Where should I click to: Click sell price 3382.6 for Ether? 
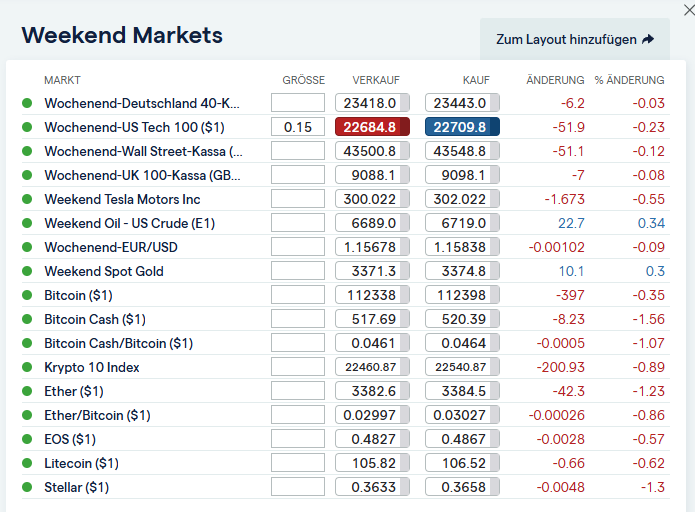pyautogui.click(x=372, y=391)
